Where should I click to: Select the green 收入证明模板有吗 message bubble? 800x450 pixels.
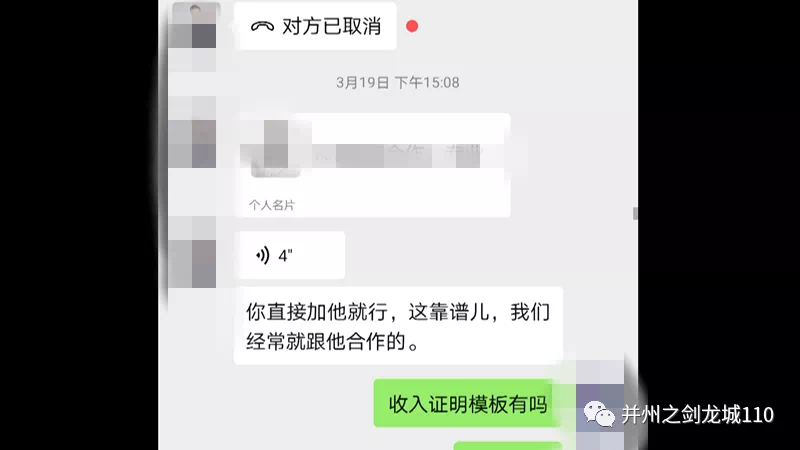pos(467,404)
